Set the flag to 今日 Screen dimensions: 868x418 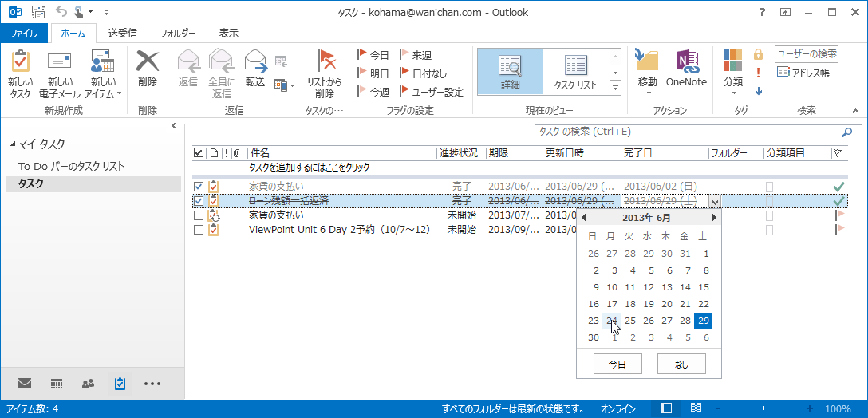(x=373, y=55)
